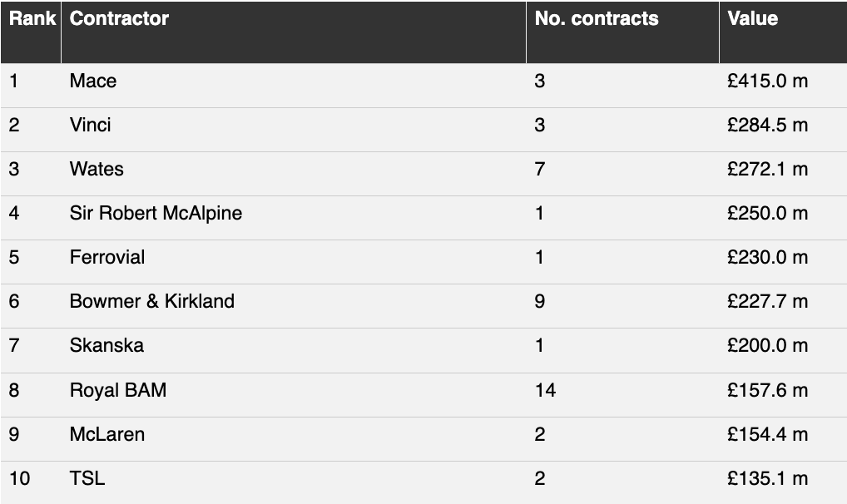
Task: Select the McLaren contractor name
Action: (x=107, y=434)
